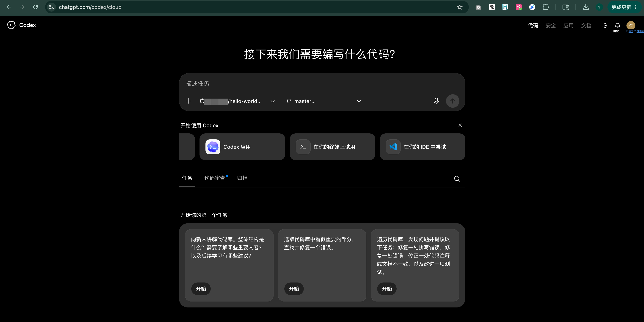
Task: Select the 任务 tab
Action: coord(187,178)
